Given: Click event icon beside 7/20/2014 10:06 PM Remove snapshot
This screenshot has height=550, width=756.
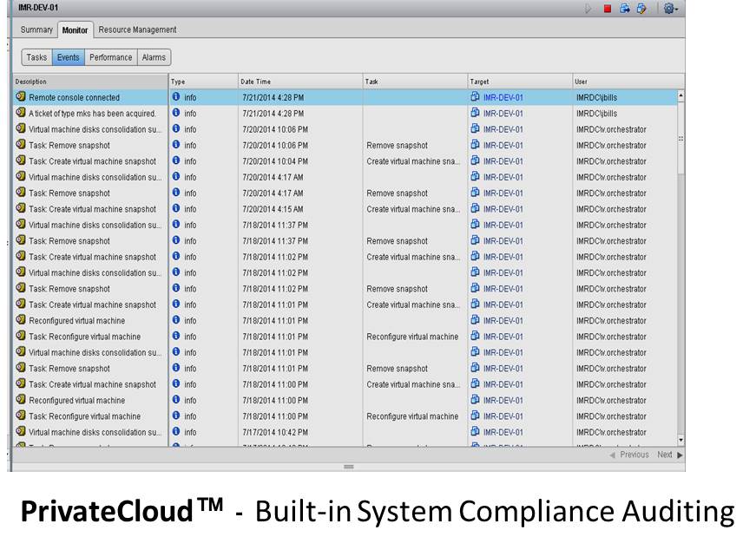Looking at the screenshot, I should tap(20, 145).
